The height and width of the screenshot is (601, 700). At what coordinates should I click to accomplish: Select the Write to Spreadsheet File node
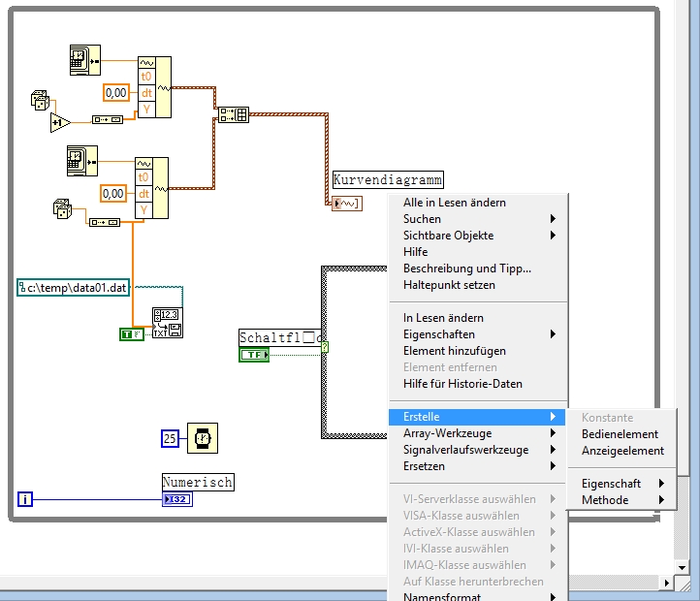tap(167, 323)
